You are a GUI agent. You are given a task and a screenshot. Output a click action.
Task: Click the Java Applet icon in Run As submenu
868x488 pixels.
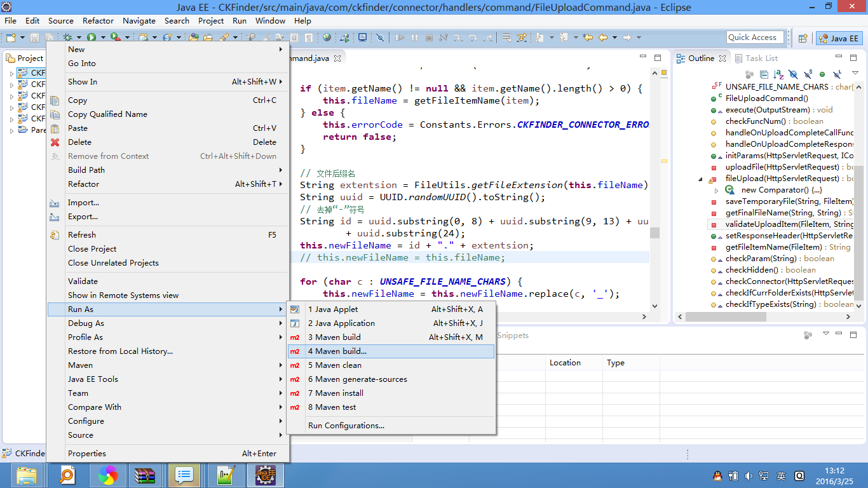pos(295,309)
